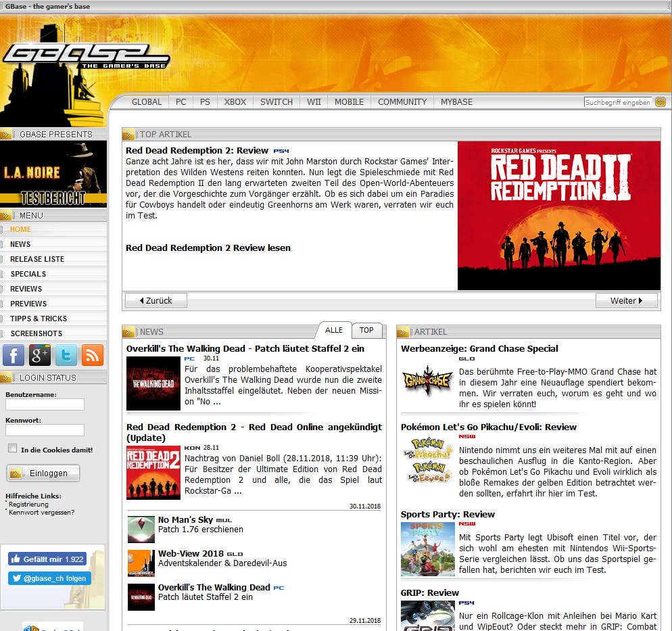Focus the Kennwort input field
672x631 pixels.
[x=45, y=430]
